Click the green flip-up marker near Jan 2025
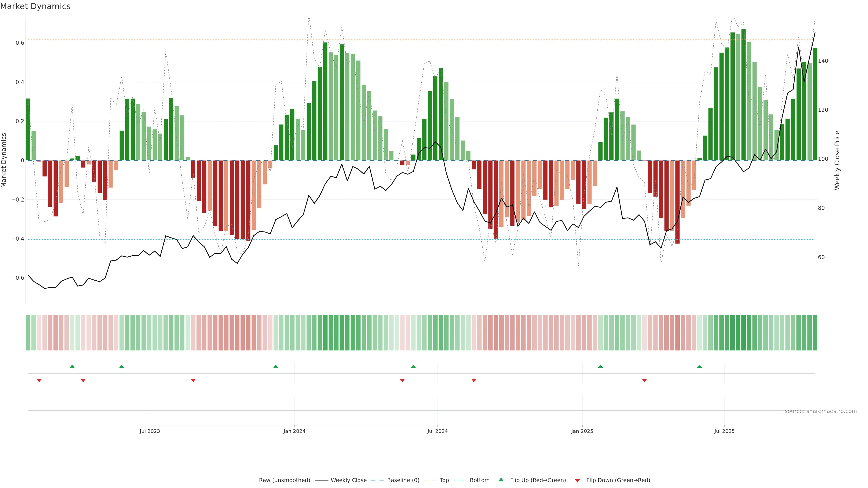 [600, 366]
